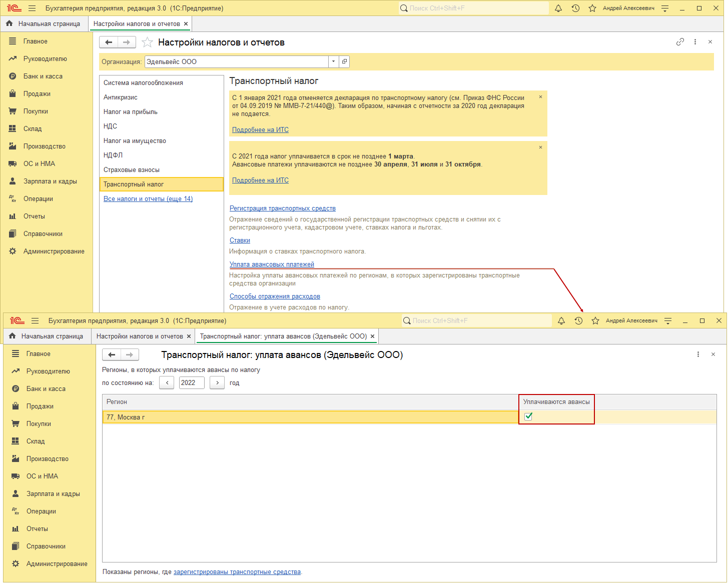The height and width of the screenshot is (584, 728).
Task: Focus the search field in lower window
Action: pos(476,321)
